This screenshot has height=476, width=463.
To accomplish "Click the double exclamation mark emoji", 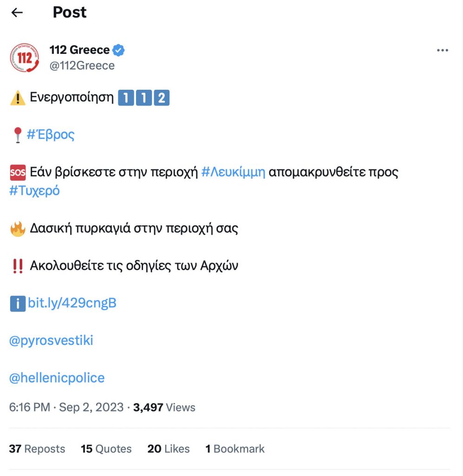I will point(18,266).
